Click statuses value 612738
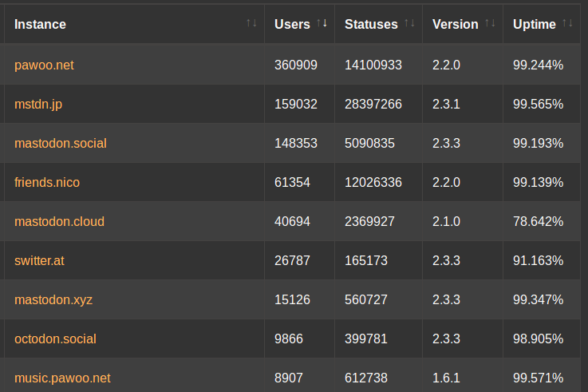 366,378
